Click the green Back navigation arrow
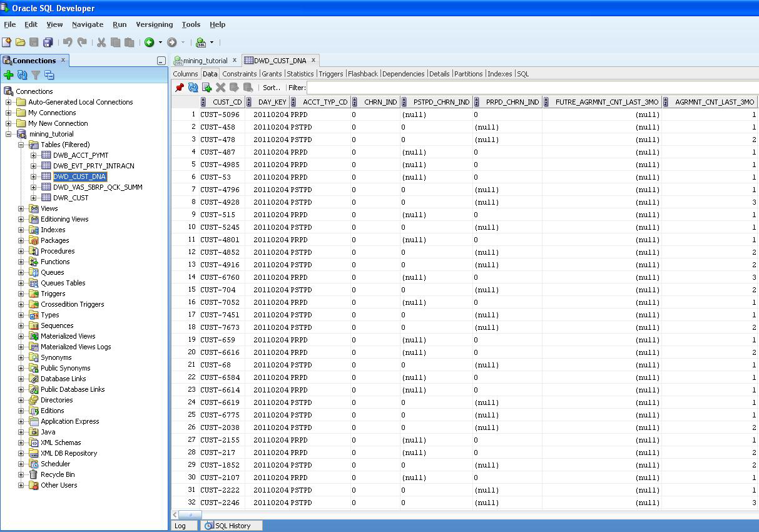This screenshot has height=532, width=759. click(x=150, y=43)
